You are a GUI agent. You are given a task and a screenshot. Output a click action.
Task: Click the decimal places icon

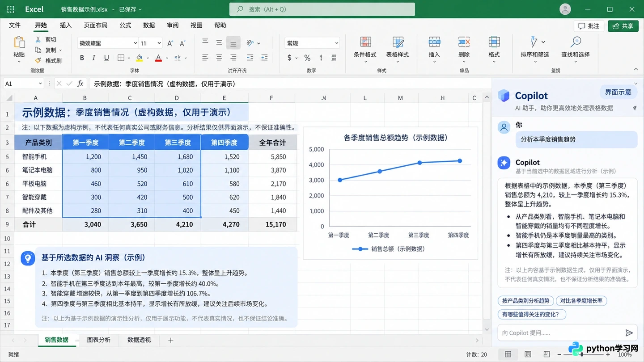tap(333, 58)
